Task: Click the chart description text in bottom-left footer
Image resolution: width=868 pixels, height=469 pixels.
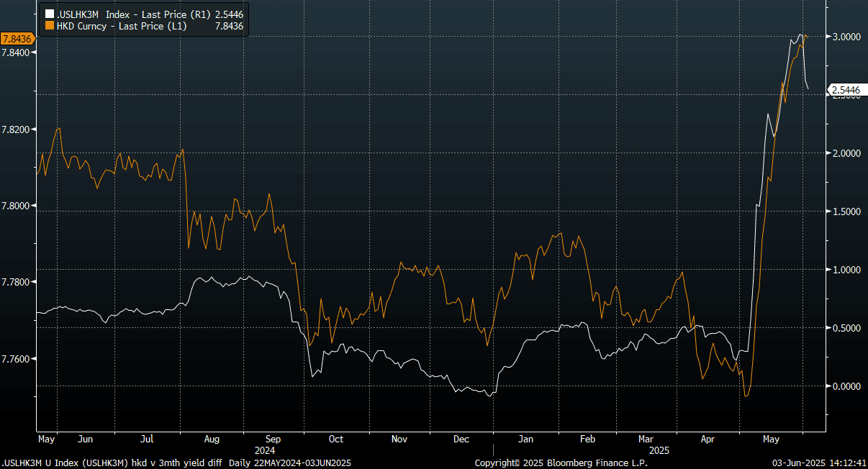Action: pos(176,463)
